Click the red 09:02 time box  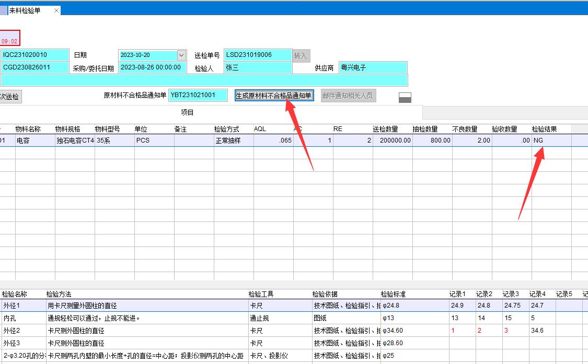click(9, 38)
